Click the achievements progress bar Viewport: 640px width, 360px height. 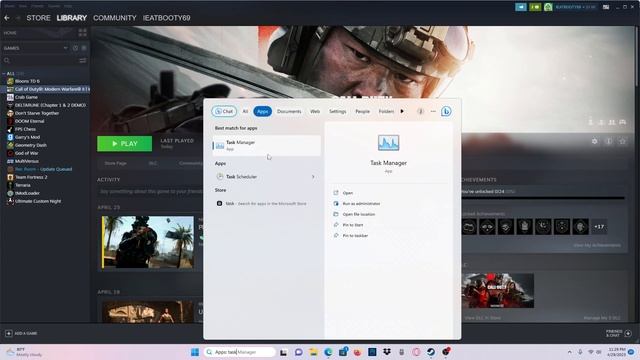[543, 198]
